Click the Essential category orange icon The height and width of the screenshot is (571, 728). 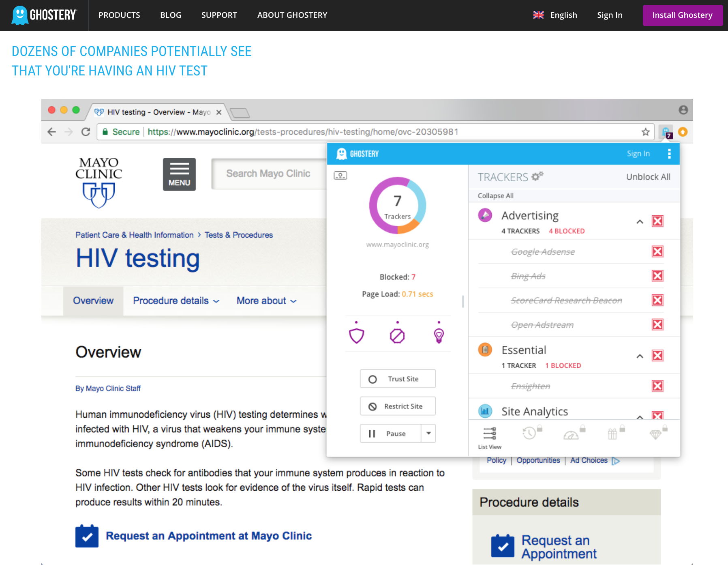pyautogui.click(x=485, y=350)
